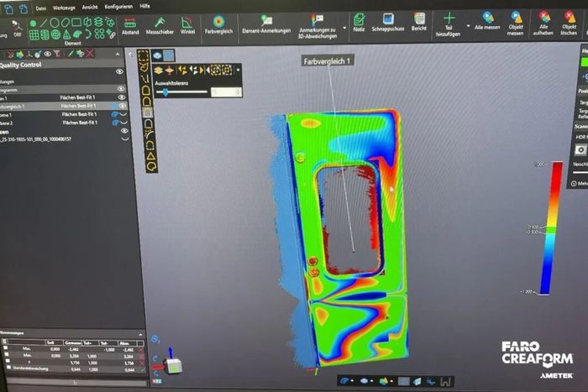Viewport: 588px width, 392px height.
Task: Generate a Bericht report
Action: pyautogui.click(x=419, y=22)
